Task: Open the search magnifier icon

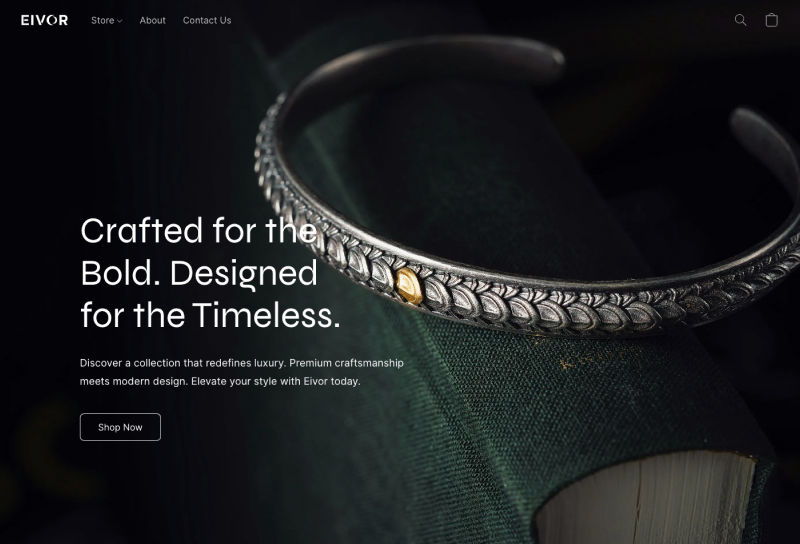Action: click(740, 20)
